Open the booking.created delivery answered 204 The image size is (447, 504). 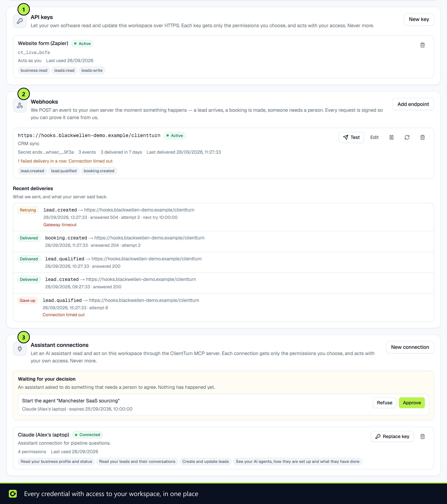pos(223,241)
